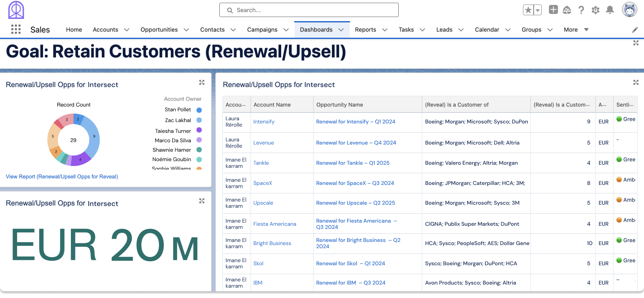Open the Levenue account link

pos(264,143)
